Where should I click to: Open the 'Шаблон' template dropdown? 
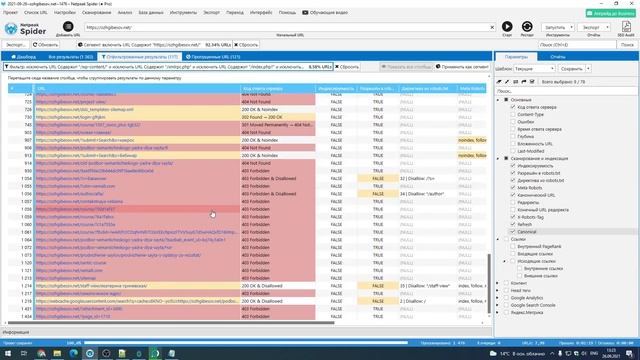coord(534,69)
